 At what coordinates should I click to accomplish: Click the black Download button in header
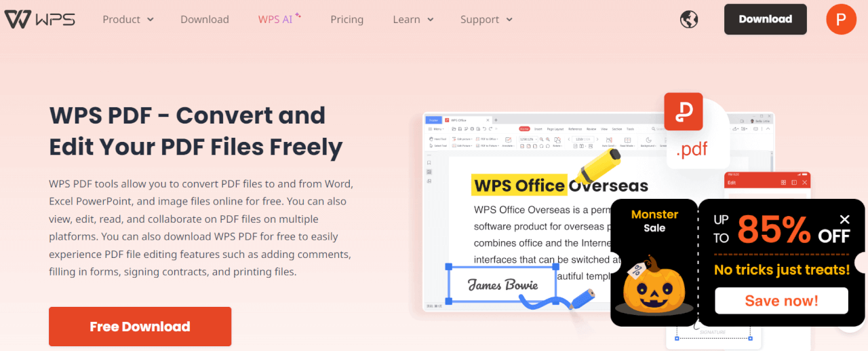pos(766,19)
